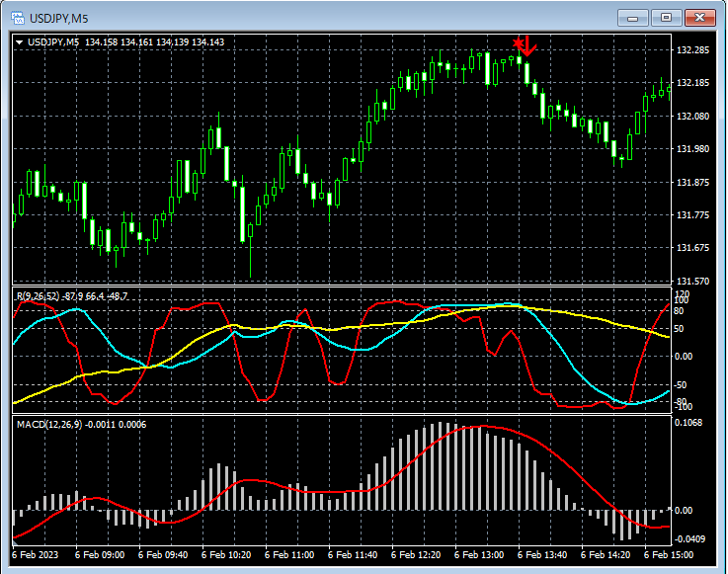The width and height of the screenshot is (728, 574).
Task: Click the red star marker above candles
Action: 518,43
